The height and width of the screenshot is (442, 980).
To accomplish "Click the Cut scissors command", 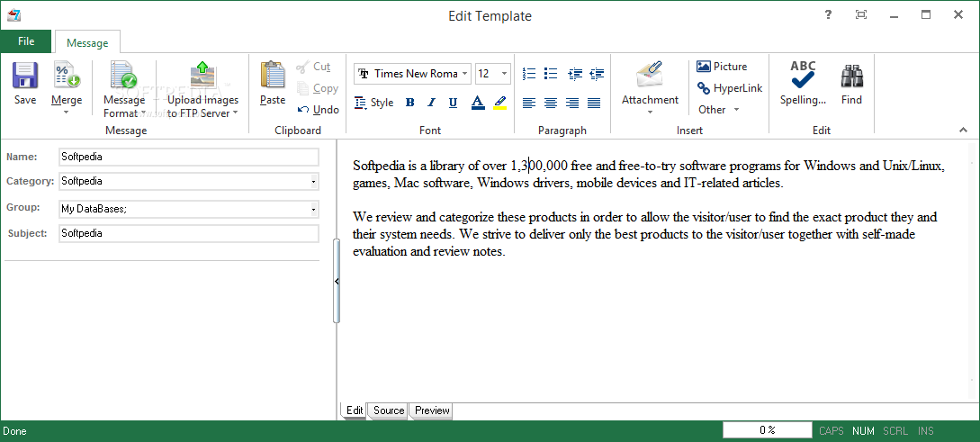I will (314, 67).
